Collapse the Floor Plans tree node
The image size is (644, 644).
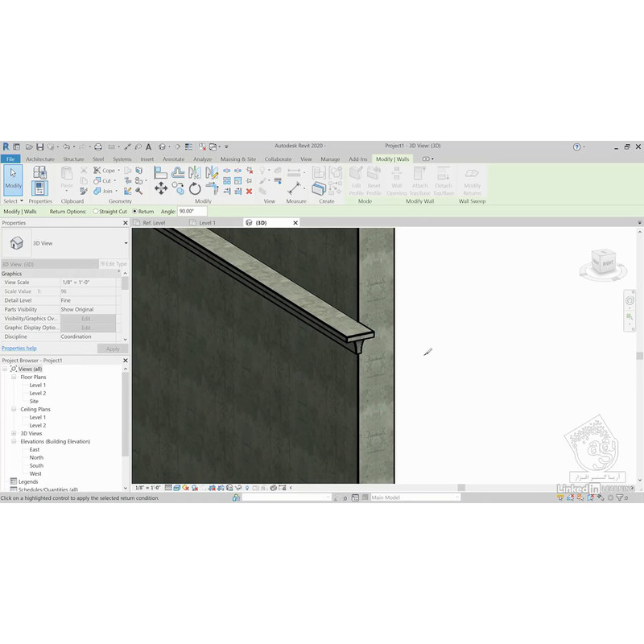point(14,377)
